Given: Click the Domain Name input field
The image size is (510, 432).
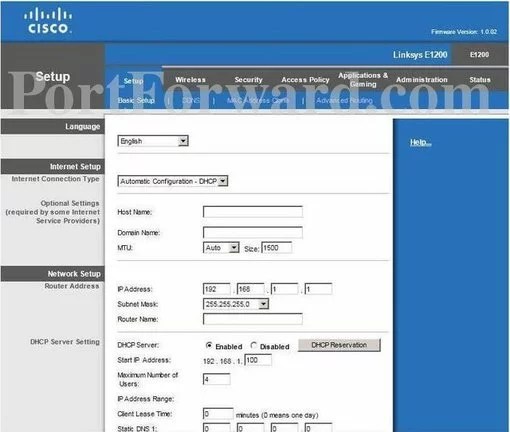Looking at the screenshot, I should coord(253,232).
